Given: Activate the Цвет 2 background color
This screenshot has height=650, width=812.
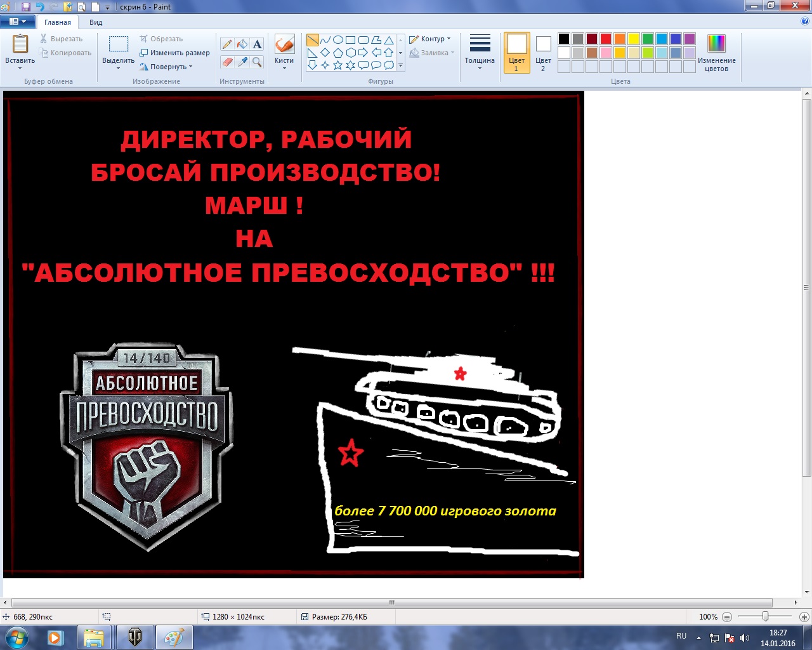Looking at the screenshot, I should tap(543, 53).
